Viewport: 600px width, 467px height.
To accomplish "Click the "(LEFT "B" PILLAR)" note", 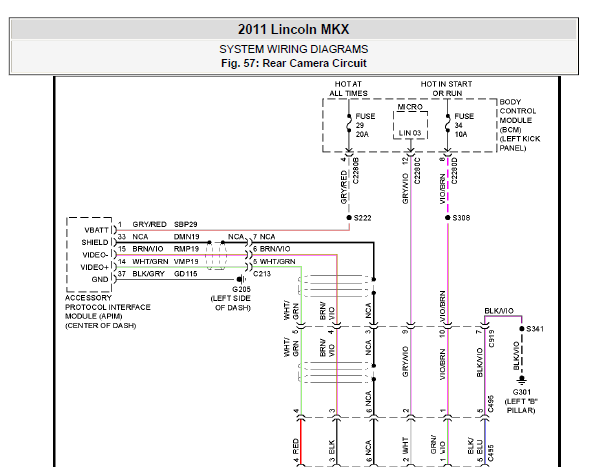I will pos(521,406).
